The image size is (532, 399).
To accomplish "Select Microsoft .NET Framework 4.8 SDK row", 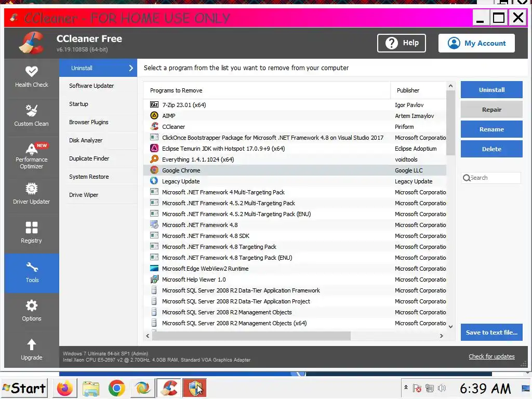I will pyautogui.click(x=295, y=236).
